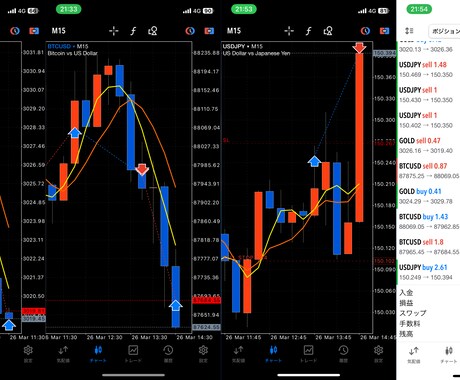
Task: Tap rectangular new order icon in BTCUSD screen
Action: (209, 31)
